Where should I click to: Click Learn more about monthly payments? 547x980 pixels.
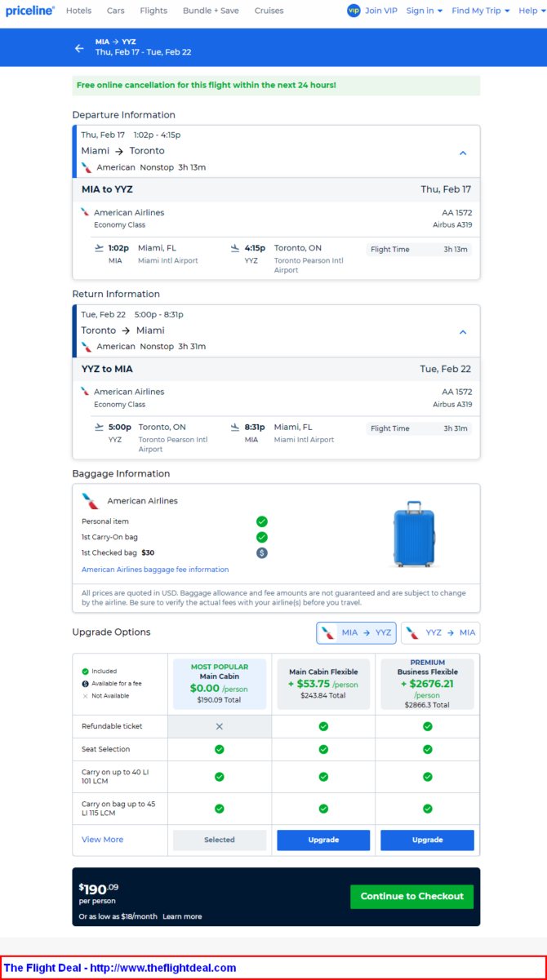[x=182, y=916]
